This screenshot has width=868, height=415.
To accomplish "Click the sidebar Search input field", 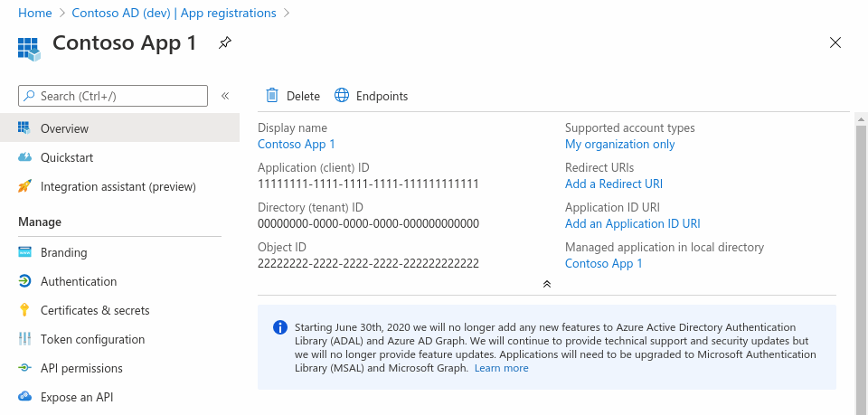I will coord(113,96).
